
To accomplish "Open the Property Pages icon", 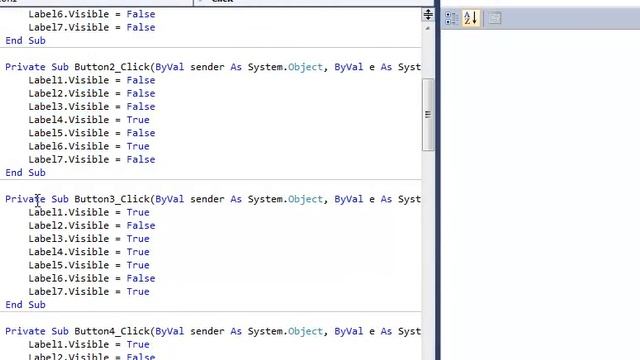I will tap(495, 18).
